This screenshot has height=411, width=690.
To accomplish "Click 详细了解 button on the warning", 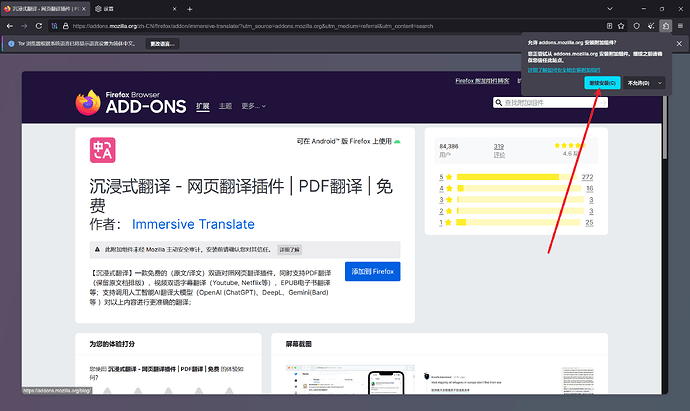I will (x=289, y=250).
